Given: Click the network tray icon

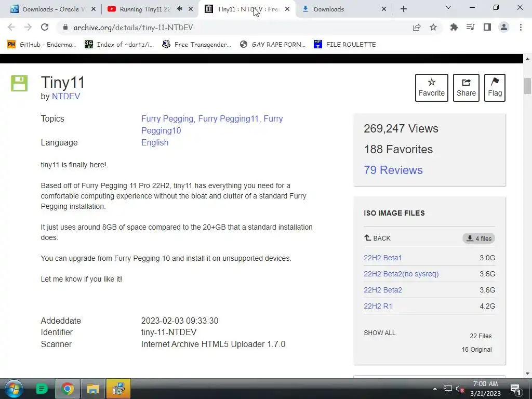Looking at the screenshot, I should [447, 389].
